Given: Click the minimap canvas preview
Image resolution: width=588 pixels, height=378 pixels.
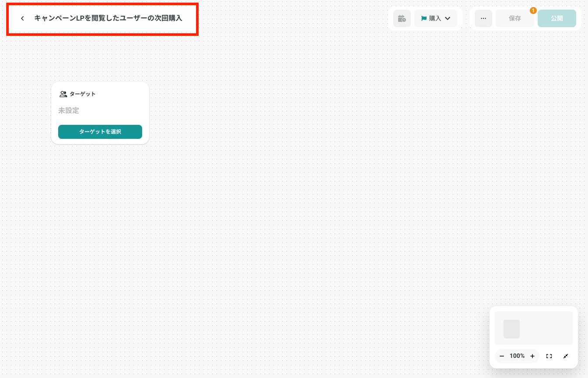Looking at the screenshot, I should [534, 328].
